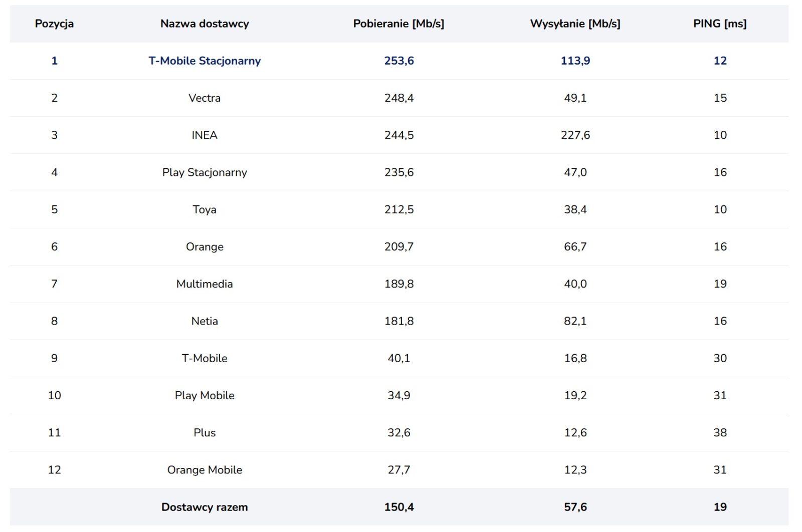Click the INEA provider name

[x=205, y=135]
